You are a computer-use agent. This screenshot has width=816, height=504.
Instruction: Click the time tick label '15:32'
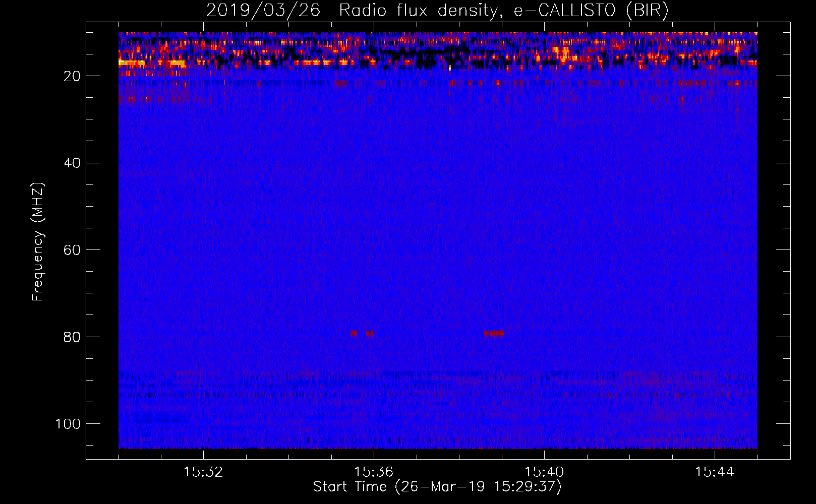pyautogui.click(x=203, y=472)
